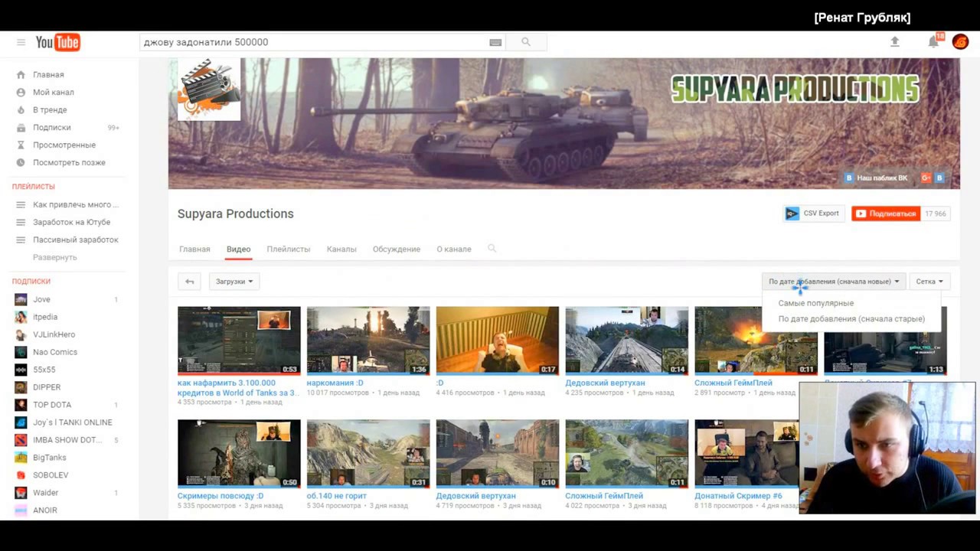Open the Waider subscription
This screenshot has height=551, width=980.
click(x=45, y=493)
